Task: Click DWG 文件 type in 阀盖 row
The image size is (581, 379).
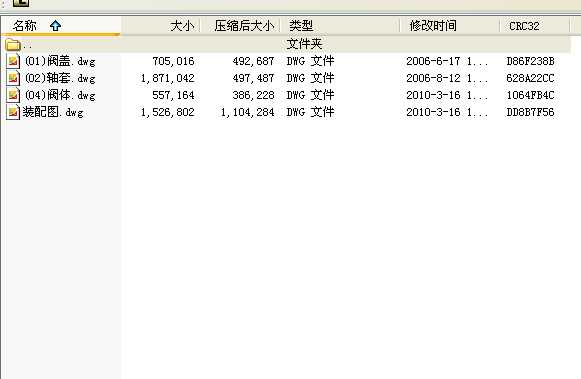Action: coord(311,61)
